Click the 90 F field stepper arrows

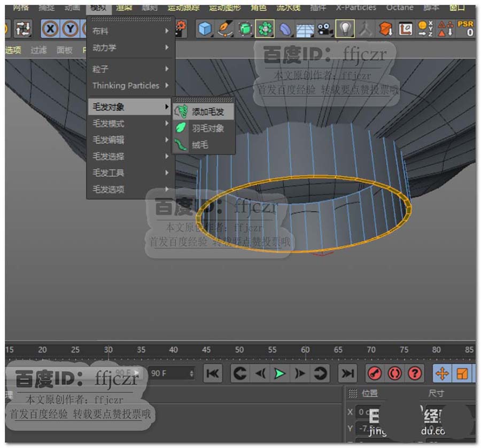pos(191,374)
